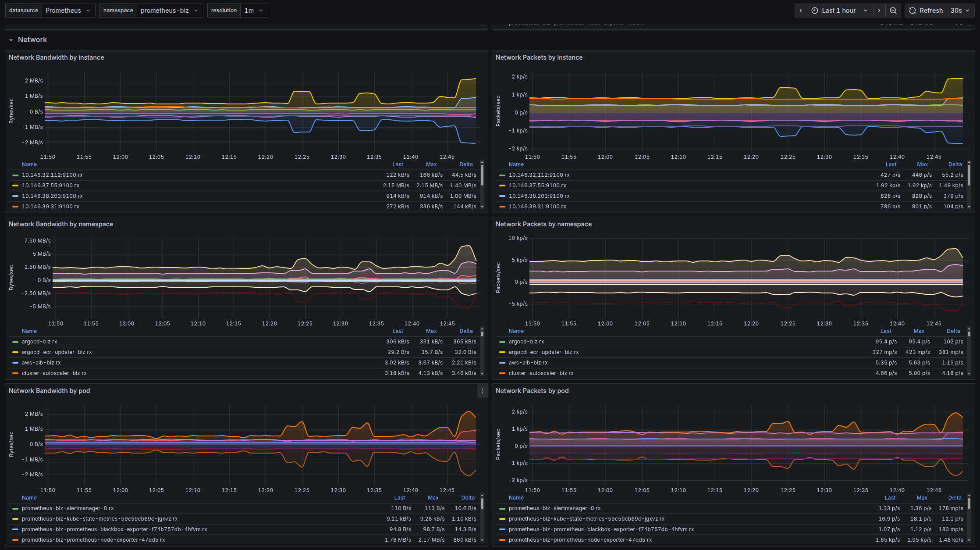The height and width of the screenshot is (550, 980).
Task: Open the resolution 1m selector
Action: 254,11
